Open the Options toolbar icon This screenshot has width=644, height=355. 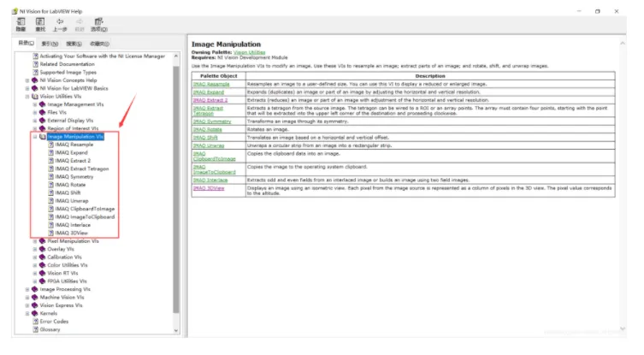pyautogui.click(x=99, y=24)
